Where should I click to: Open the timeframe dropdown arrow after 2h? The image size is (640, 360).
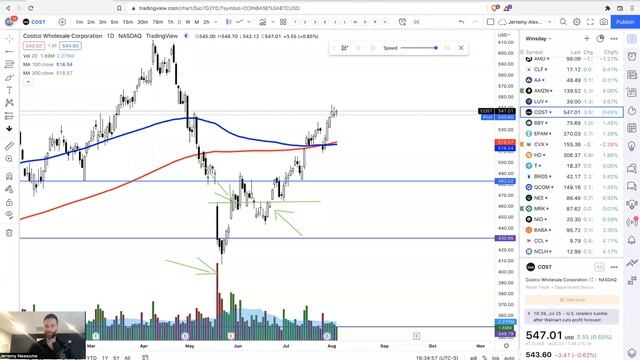(216, 22)
